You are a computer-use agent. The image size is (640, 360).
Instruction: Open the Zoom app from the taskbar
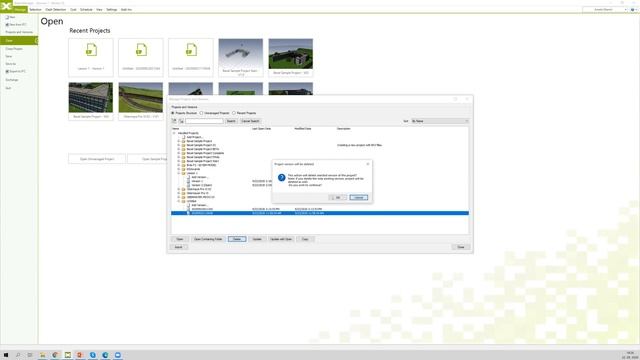tap(118, 355)
